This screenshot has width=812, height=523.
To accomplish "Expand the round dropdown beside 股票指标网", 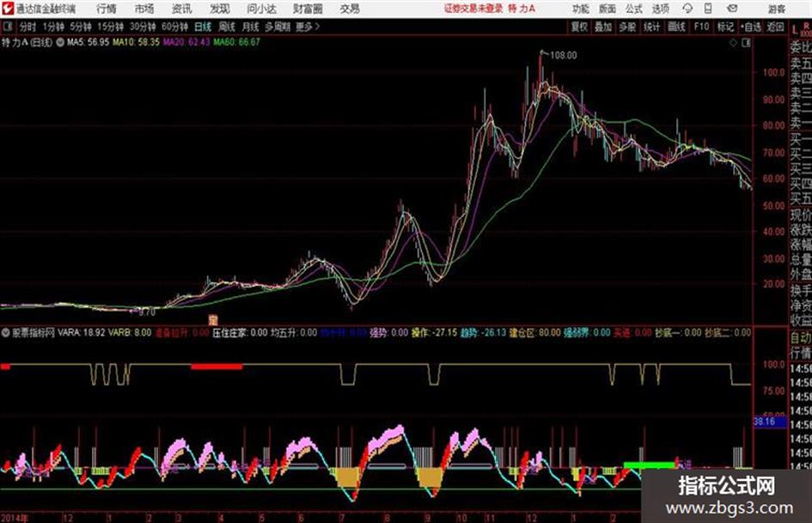I will pyautogui.click(x=6, y=332).
